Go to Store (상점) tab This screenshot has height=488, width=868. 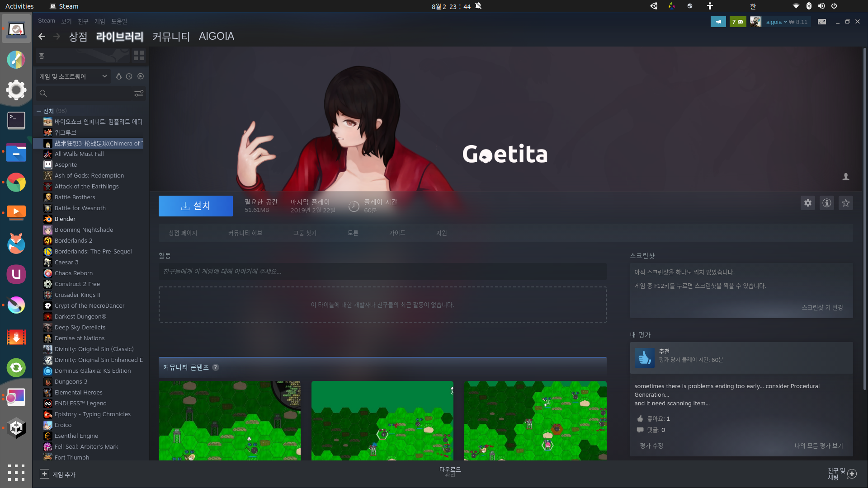[x=78, y=37]
